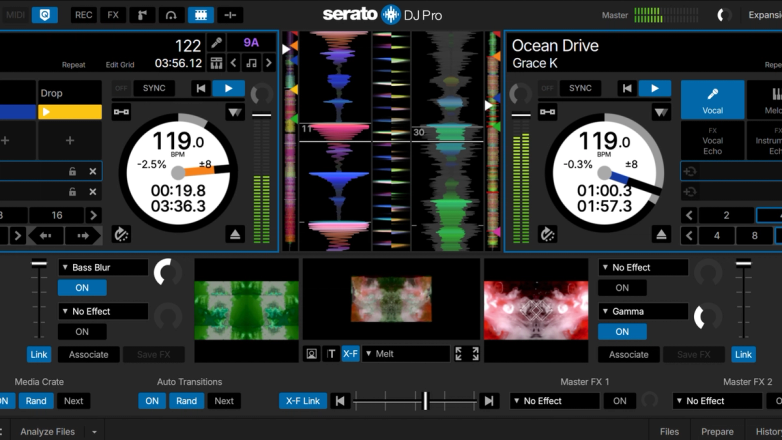This screenshot has width=782, height=440.
Task: Open the Prepare tab
Action: tap(717, 432)
